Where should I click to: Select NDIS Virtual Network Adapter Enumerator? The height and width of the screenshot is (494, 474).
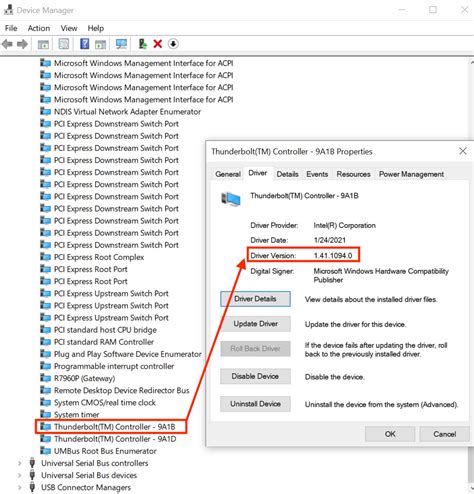(127, 111)
